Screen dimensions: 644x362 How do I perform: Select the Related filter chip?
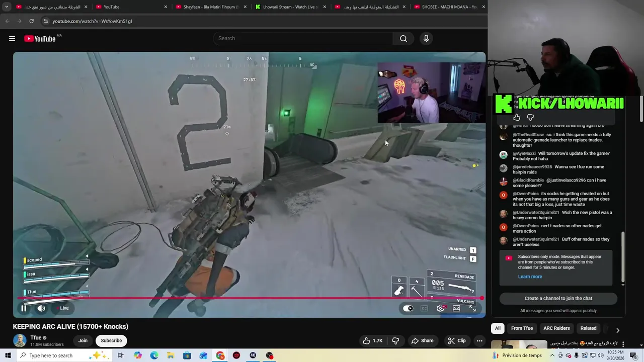[x=588, y=328]
